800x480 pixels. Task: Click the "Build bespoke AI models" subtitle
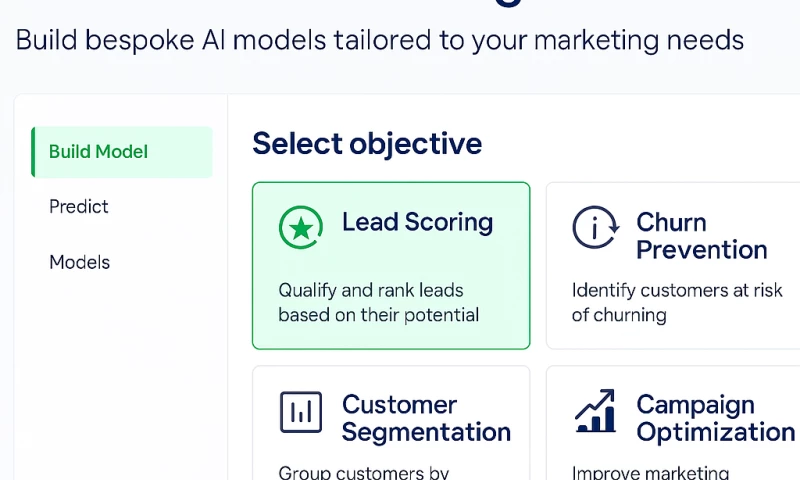coord(380,40)
